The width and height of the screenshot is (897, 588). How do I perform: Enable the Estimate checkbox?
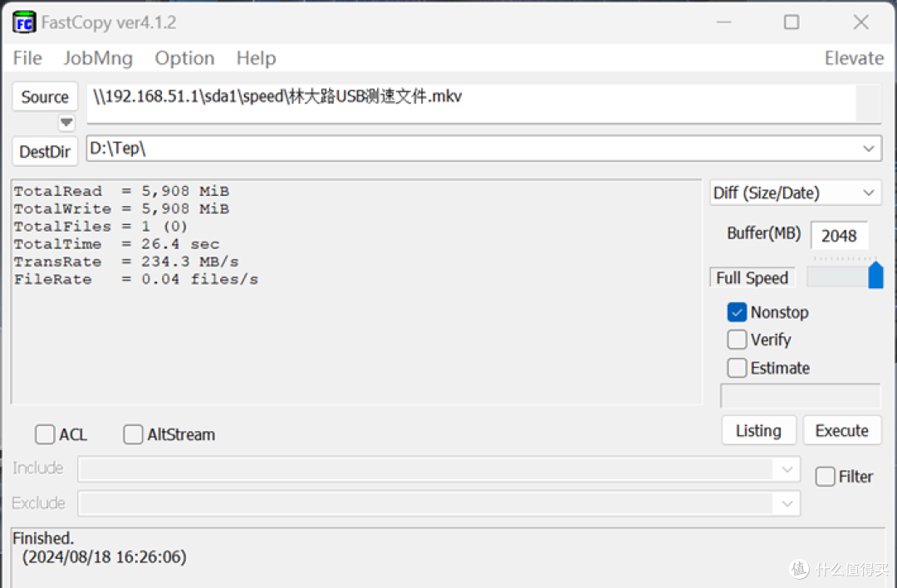click(737, 368)
